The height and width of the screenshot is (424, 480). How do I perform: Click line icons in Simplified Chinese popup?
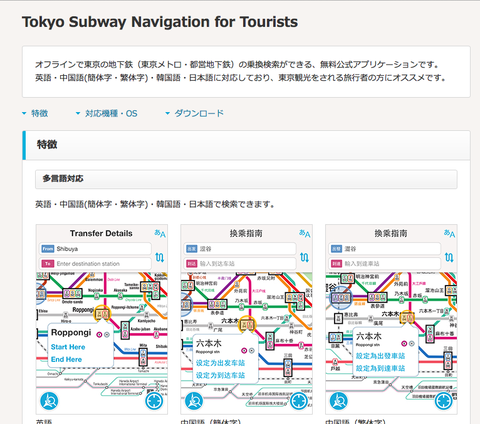[248, 350]
